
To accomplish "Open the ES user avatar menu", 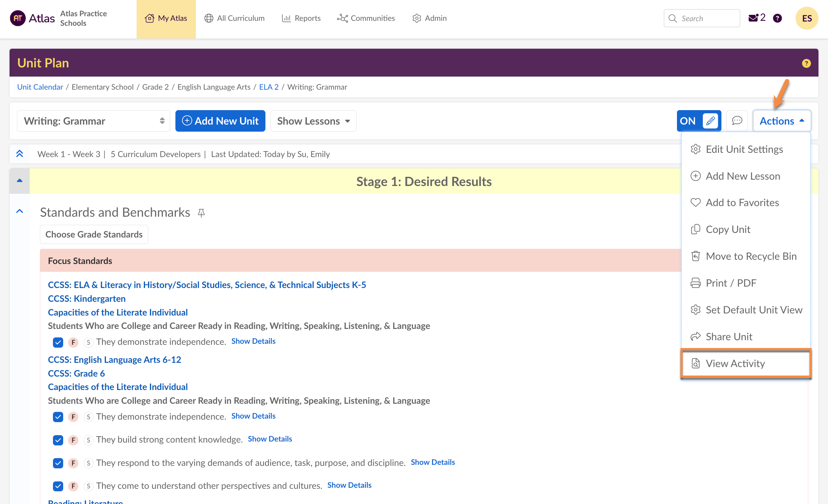I will [x=806, y=18].
